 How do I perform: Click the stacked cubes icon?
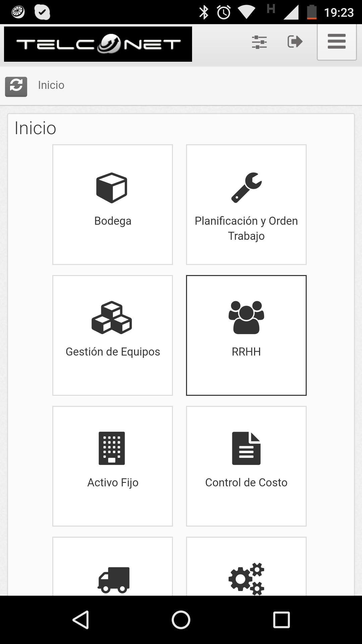click(x=112, y=318)
